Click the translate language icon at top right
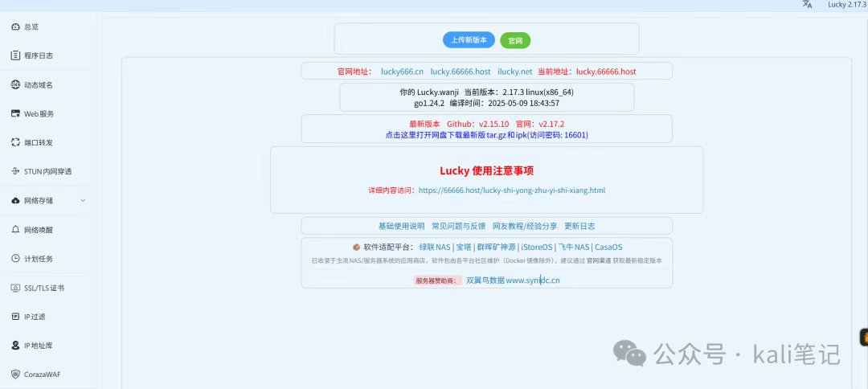868x389 pixels. (x=807, y=5)
